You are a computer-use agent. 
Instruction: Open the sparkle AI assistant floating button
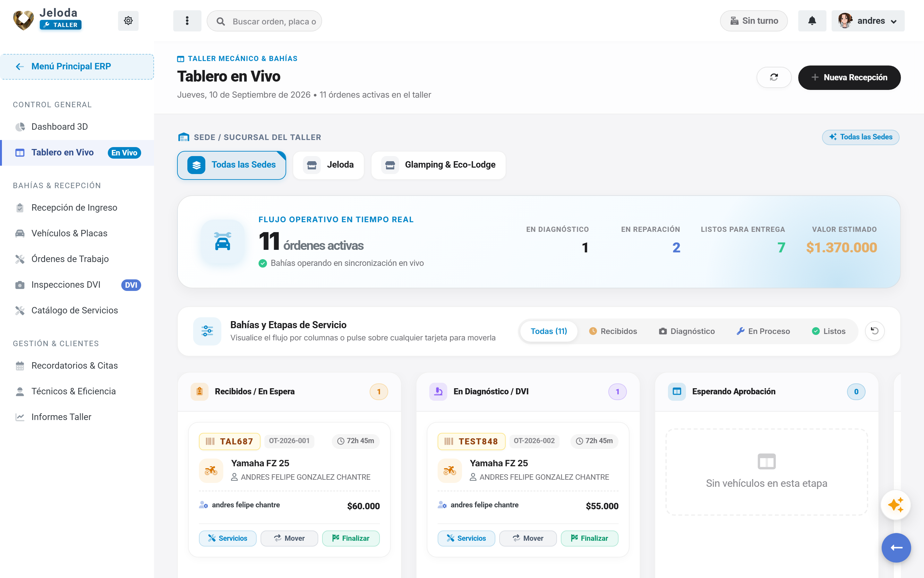tap(896, 504)
